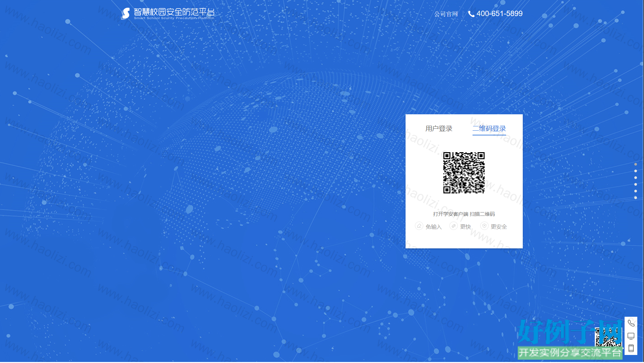This screenshot has width=644, height=363.
Task: Go to the first page navigation dot
Action: point(636,165)
